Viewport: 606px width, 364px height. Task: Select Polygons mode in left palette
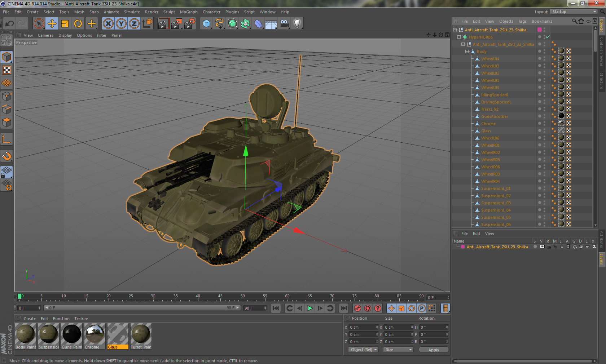point(6,123)
